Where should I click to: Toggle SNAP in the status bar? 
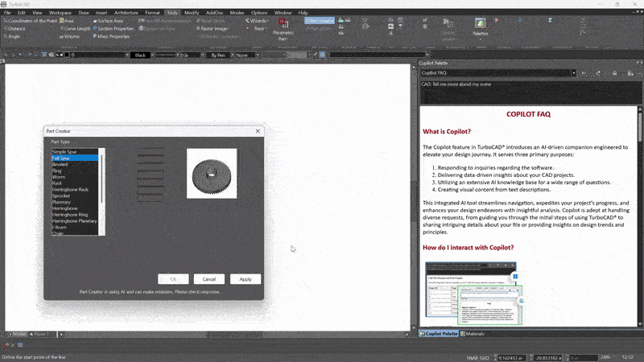click(x=472, y=358)
